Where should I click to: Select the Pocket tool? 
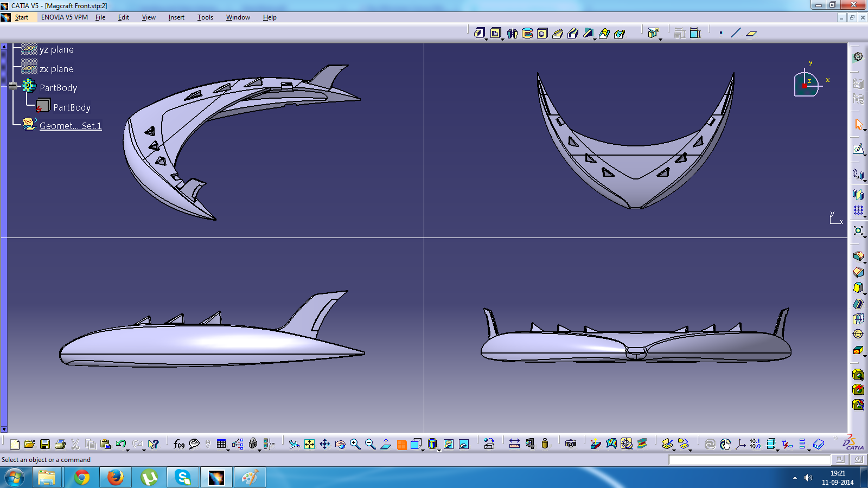click(495, 33)
